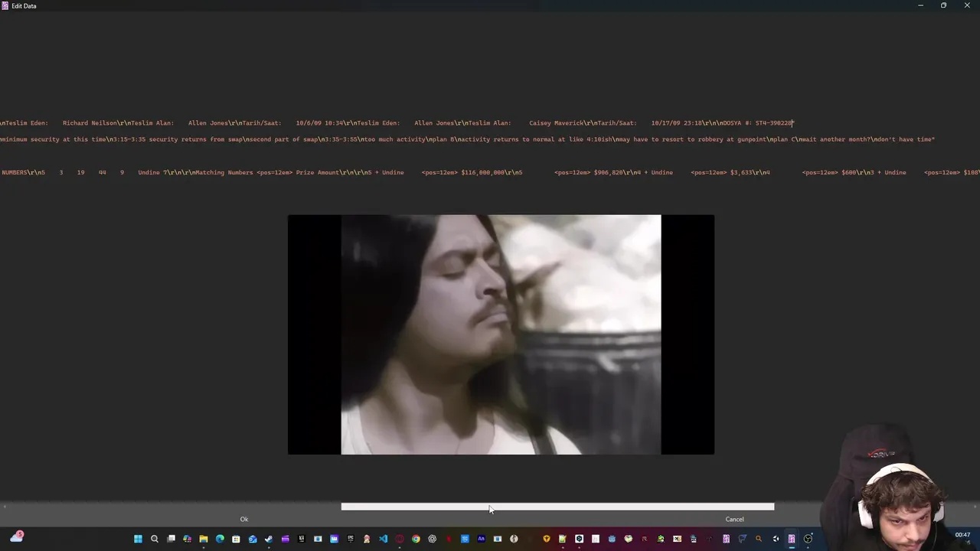Open Visual Studio Code from the taskbar

pyautogui.click(x=383, y=539)
